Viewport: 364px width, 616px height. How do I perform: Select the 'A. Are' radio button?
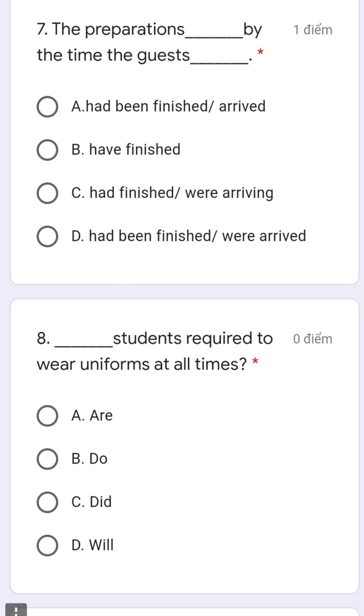(47, 416)
